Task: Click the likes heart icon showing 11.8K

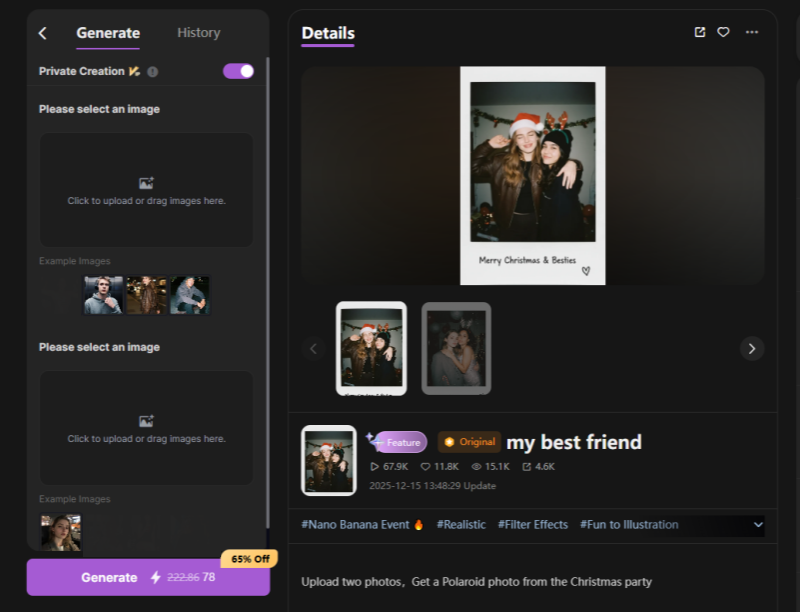Action: point(425,467)
